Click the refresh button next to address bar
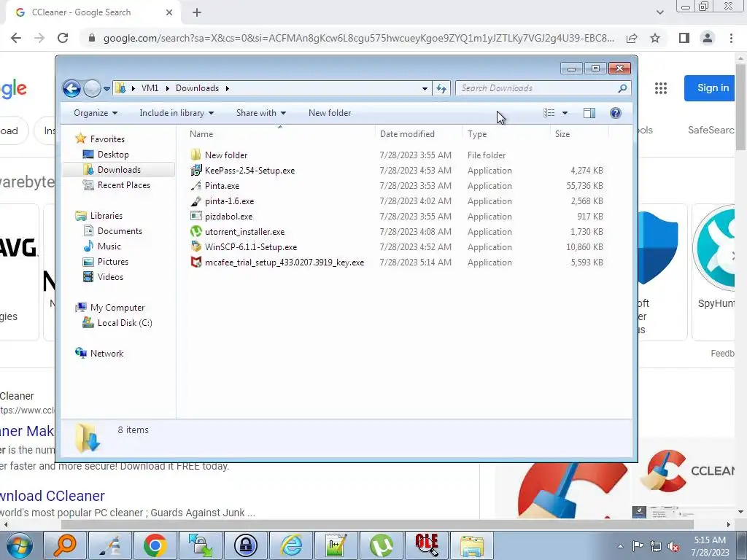Viewport: 747px width, 560px height. click(441, 88)
